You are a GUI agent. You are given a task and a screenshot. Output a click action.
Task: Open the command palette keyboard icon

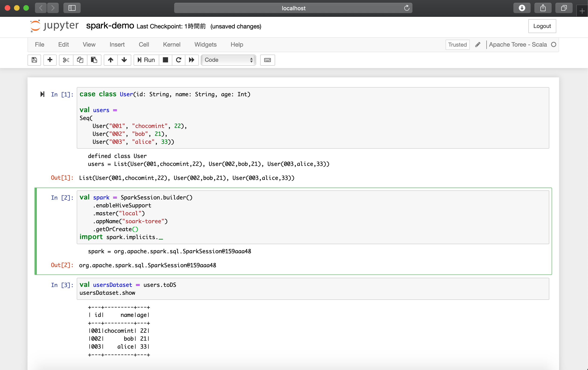coord(267,60)
